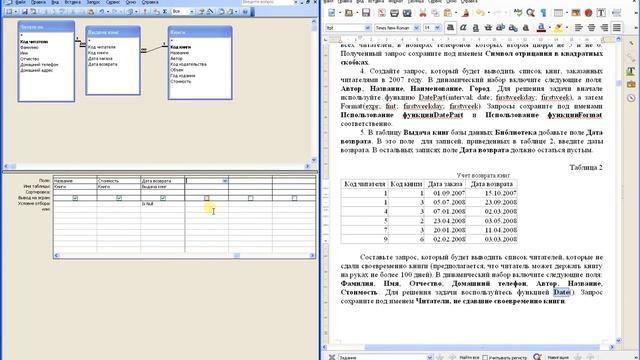Screen dimensions: 640x360
Task: Toggle match case checkbox in Writer find bar
Action: [x=485, y=358]
